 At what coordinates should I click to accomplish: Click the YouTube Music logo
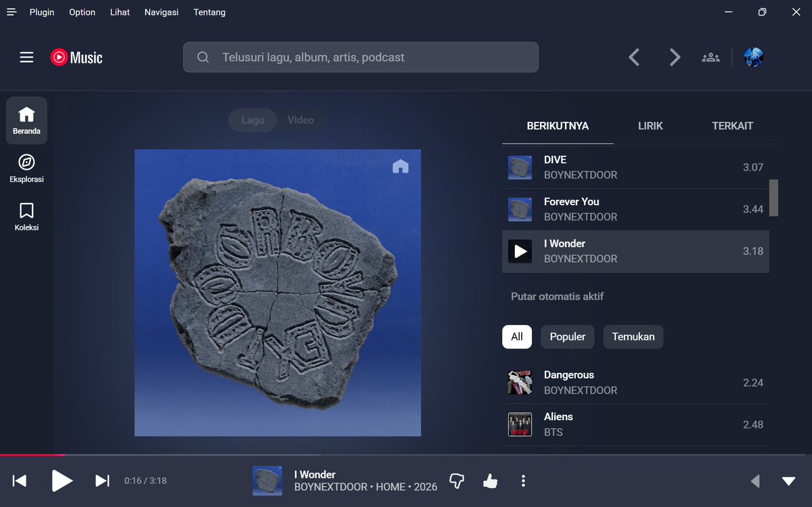tap(76, 58)
